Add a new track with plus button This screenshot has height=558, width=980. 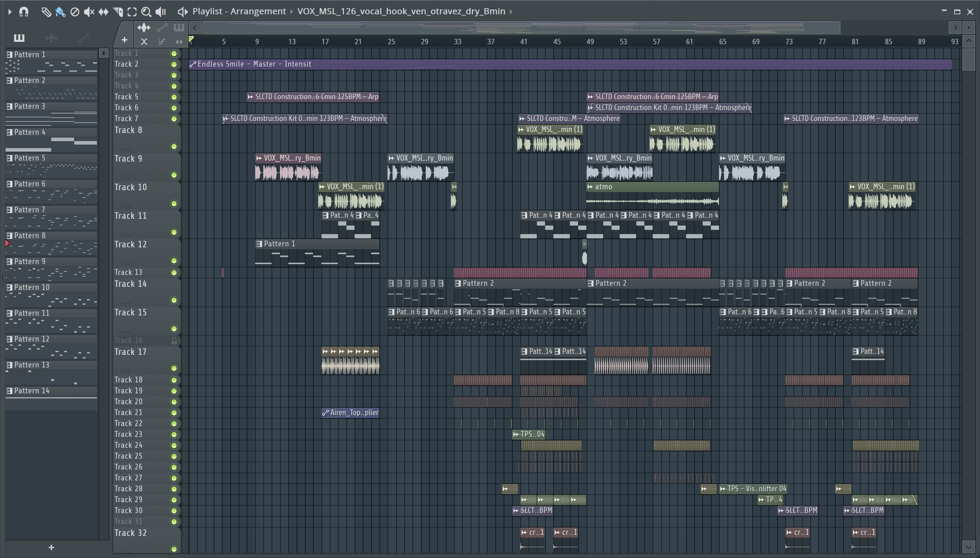pyautogui.click(x=125, y=40)
